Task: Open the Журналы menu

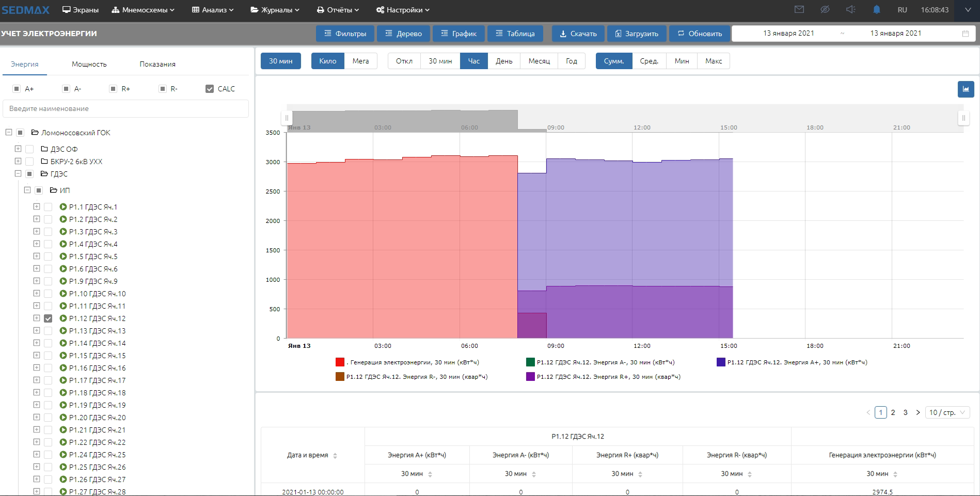Action: pyautogui.click(x=275, y=10)
